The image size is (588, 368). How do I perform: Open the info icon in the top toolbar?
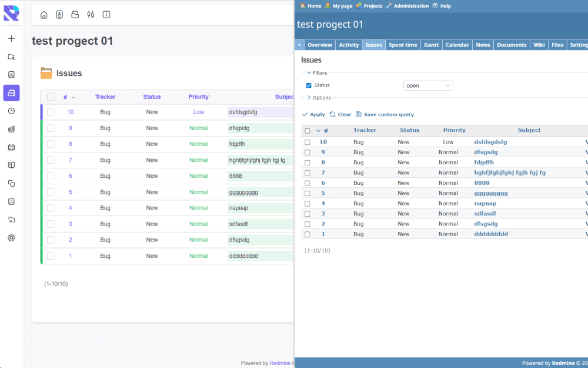(x=106, y=14)
